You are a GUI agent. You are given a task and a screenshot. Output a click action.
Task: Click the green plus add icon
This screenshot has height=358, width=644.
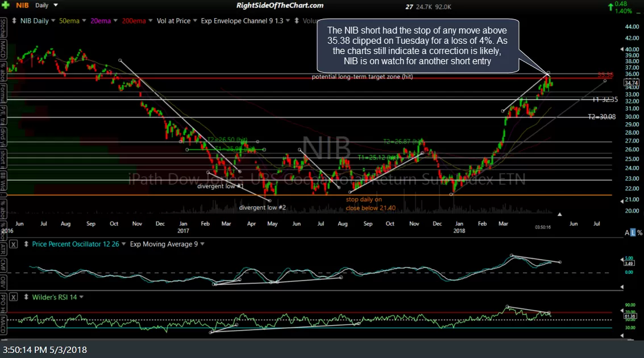5,5
